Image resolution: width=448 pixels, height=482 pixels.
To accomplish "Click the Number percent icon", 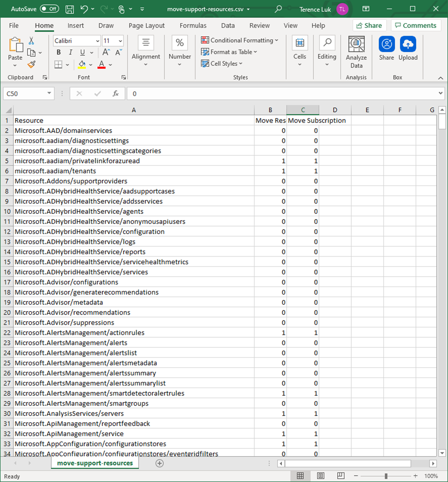I will pyautogui.click(x=180, y=42).
